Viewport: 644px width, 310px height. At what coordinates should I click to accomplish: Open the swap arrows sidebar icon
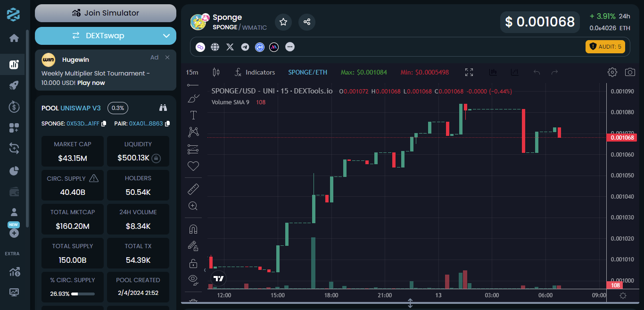click(x=14, y=149)
